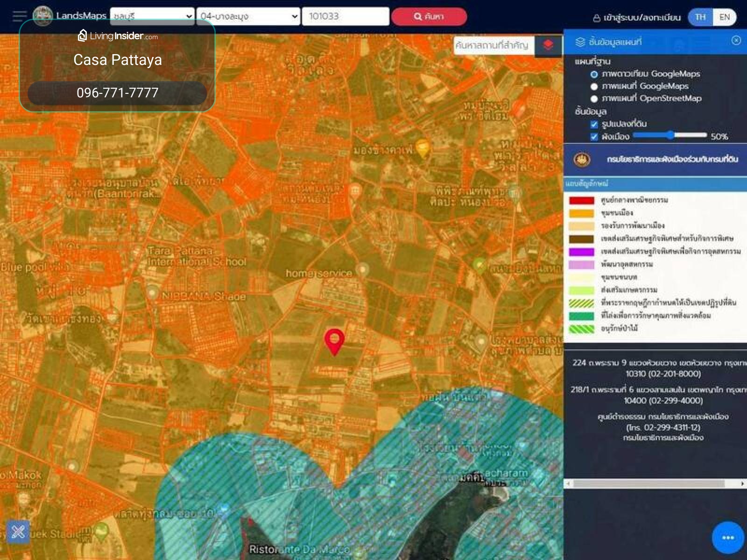Click the Casa Pattaya title text
747x560 pixels.
[118, 60]
